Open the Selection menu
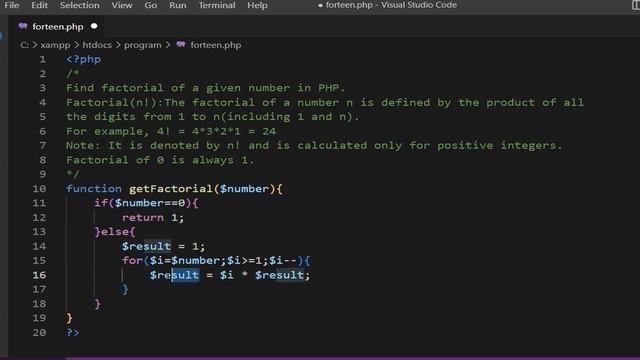The image size is (640, 360). click(80, 5)
